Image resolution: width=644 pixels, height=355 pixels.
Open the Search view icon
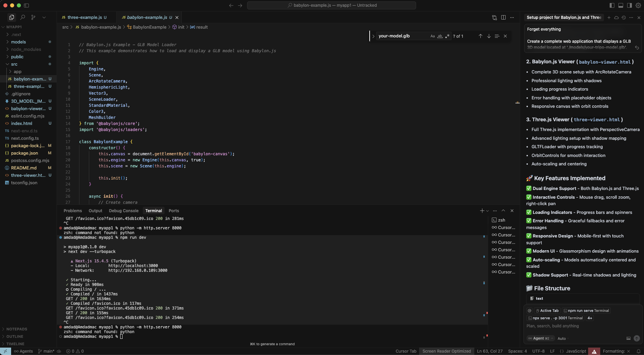coord(23,17)
